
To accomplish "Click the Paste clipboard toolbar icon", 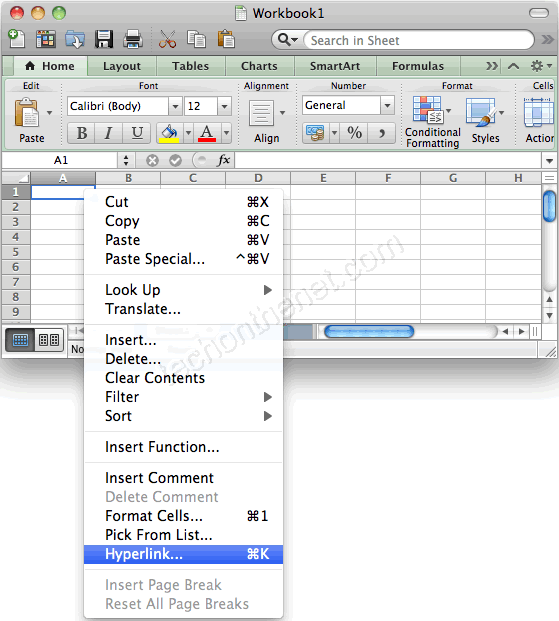I will (x=226, y=39).
